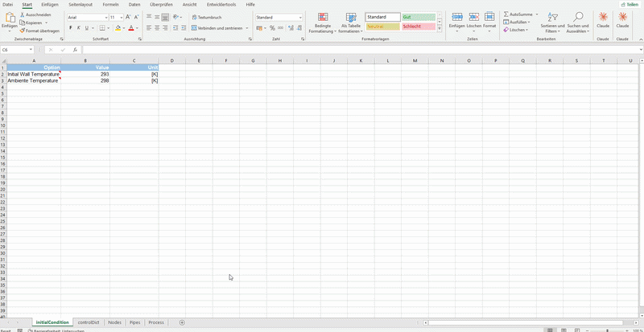Switch to the Nodes sheet
This screenshot has height=332, width=644.
pyautogui.click(x=115, y=322)
